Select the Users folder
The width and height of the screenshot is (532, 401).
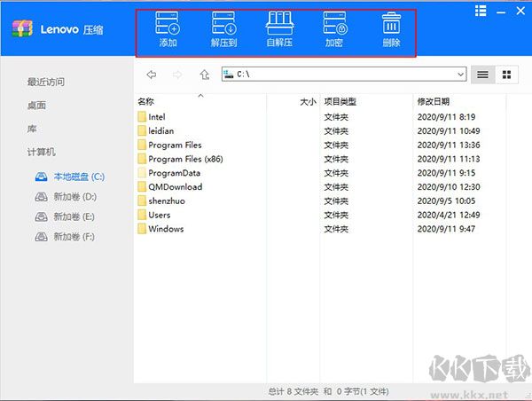pyautogui.click(x=154, y=215)
